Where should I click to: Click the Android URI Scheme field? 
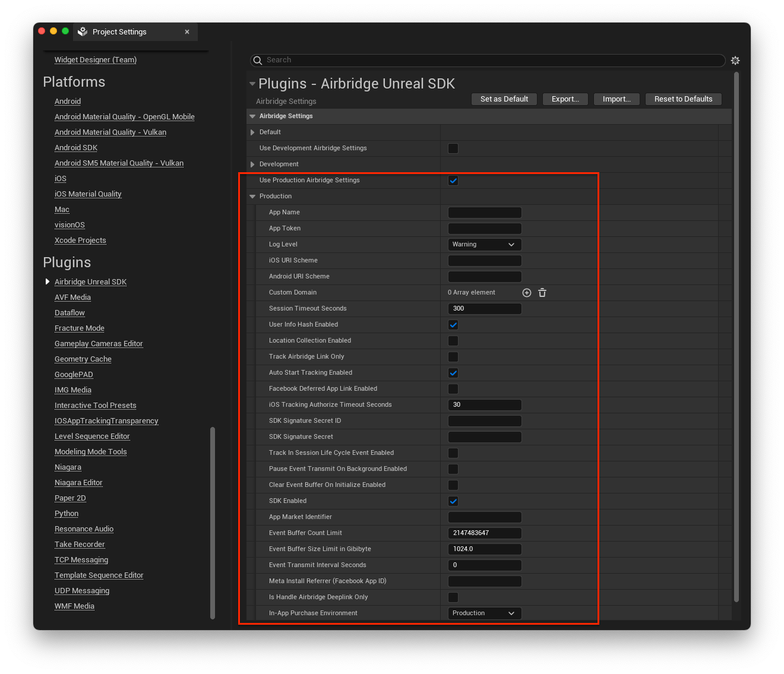point(485,277)
